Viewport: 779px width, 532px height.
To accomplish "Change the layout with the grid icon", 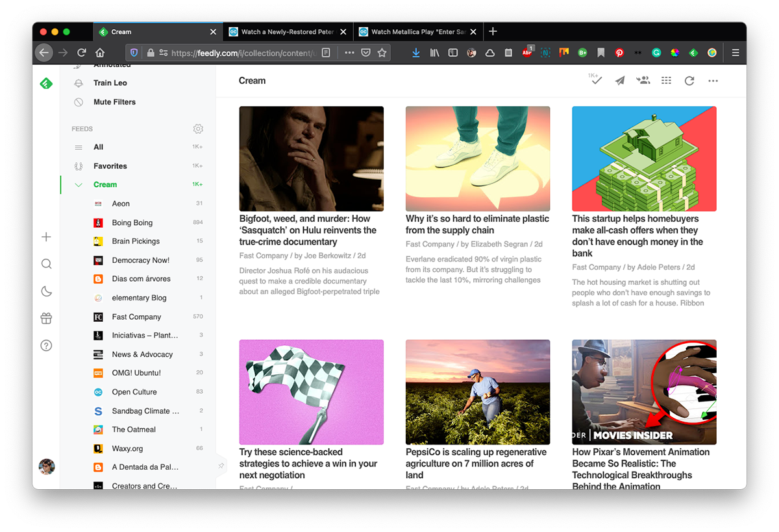I will (666, 80).
